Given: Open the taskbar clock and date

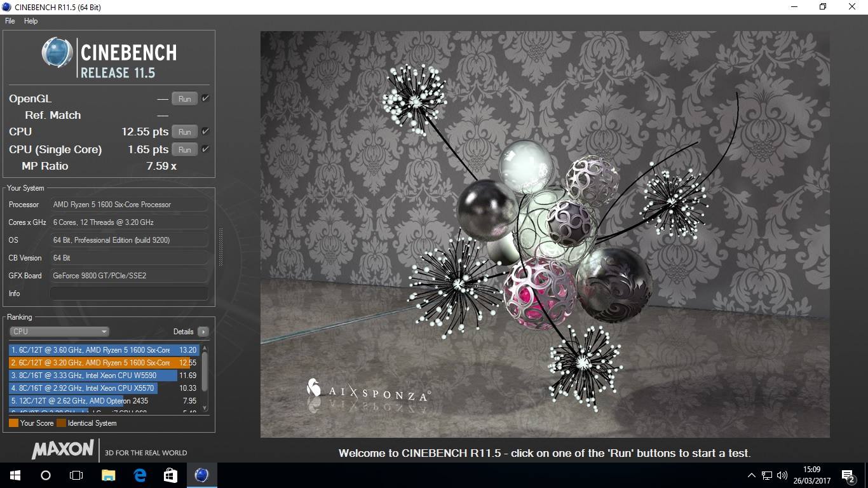Looking at the screenshot, I should pyautogui.click(x=812, y=475).
